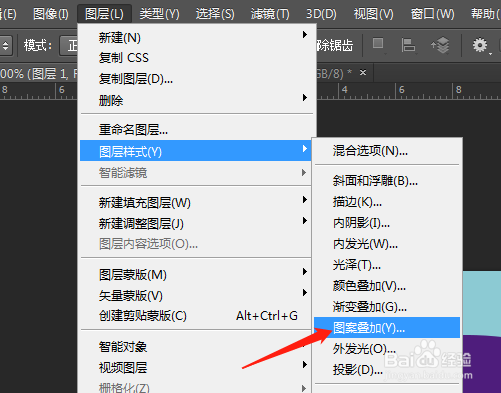Choose 图案叠加(Y)... layer style
This screenshot has height=393, width=501.
click(x=387, y=328)
